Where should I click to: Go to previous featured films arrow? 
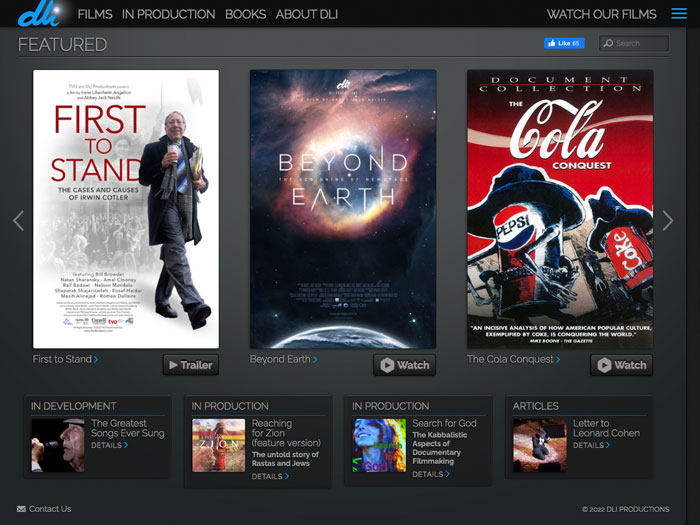pyautogui.click(x=17, y=221)
